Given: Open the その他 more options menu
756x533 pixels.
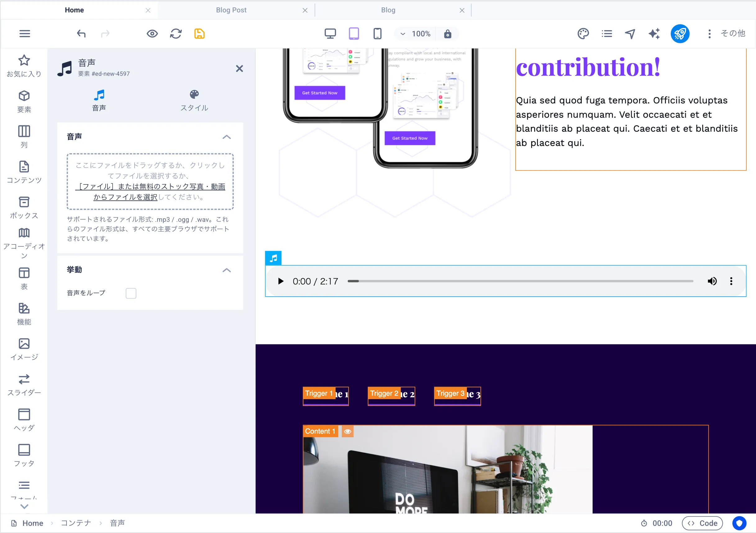Looking at the screenshot, I should 727,34.
